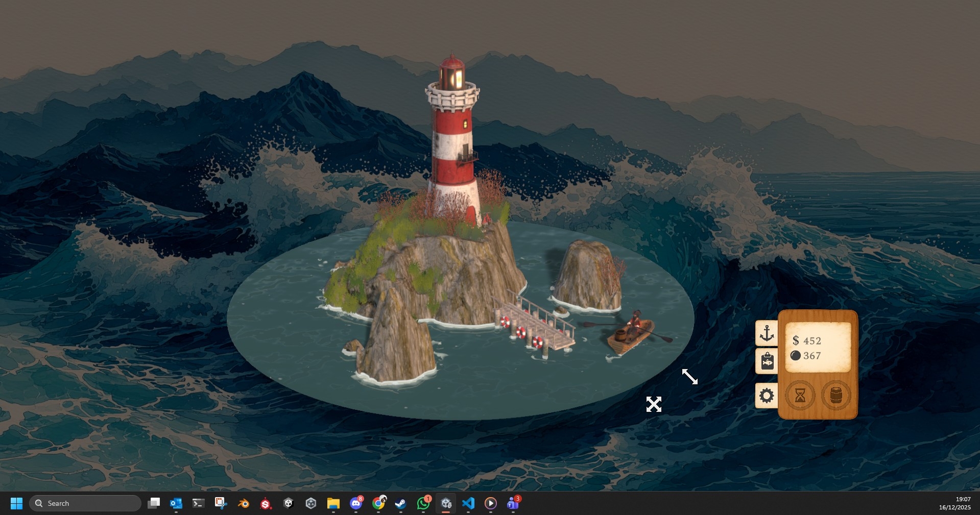The height and width of the screenshot is (515, 980).
Task: Open the fish clipboard catch log tab
Action: coord(767,361)
